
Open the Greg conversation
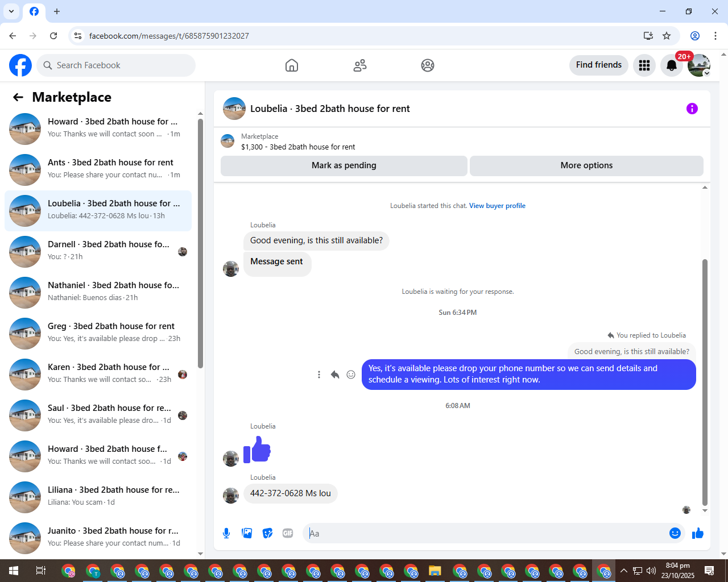98,334
